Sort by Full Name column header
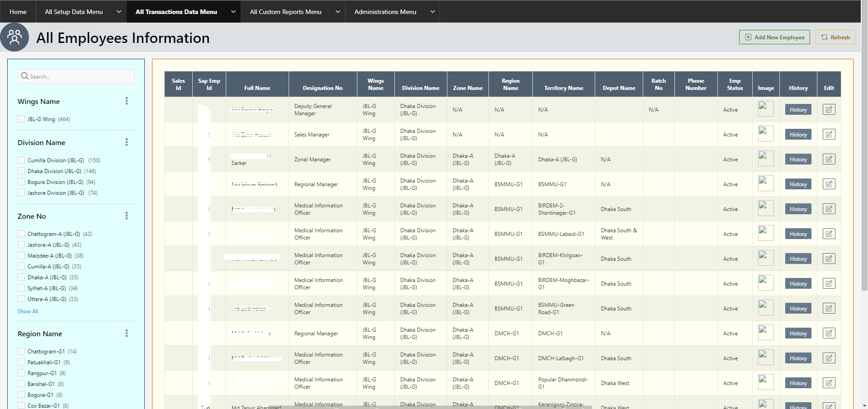This screenshot has height=409, width=868. (257, 88)
